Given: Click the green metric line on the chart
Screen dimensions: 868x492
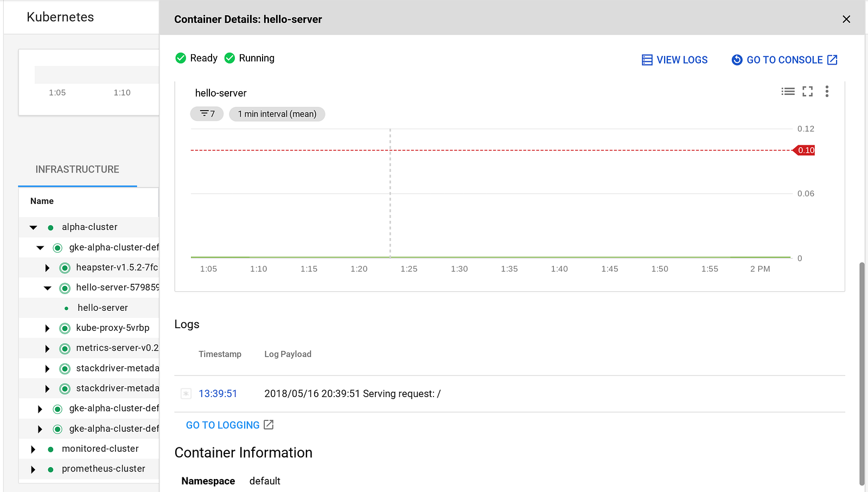Looking at the screenshot, I should [491, 257].
